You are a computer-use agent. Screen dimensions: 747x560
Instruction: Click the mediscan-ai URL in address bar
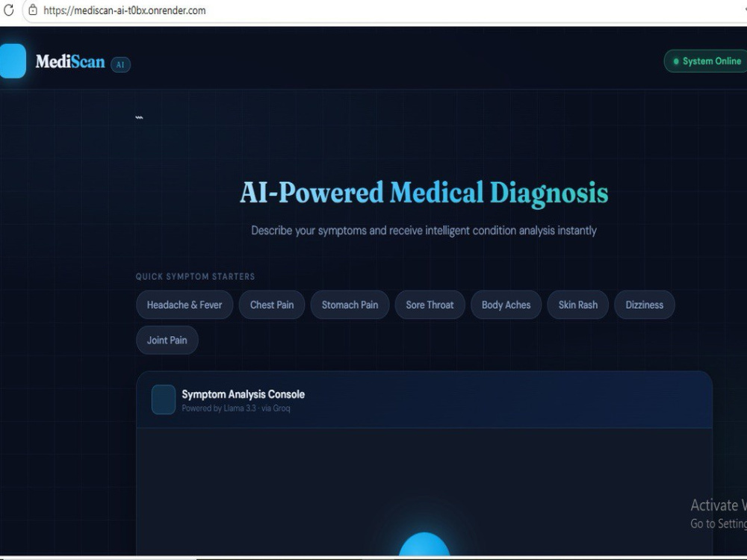pyautogui.click(x=124, y=10)
